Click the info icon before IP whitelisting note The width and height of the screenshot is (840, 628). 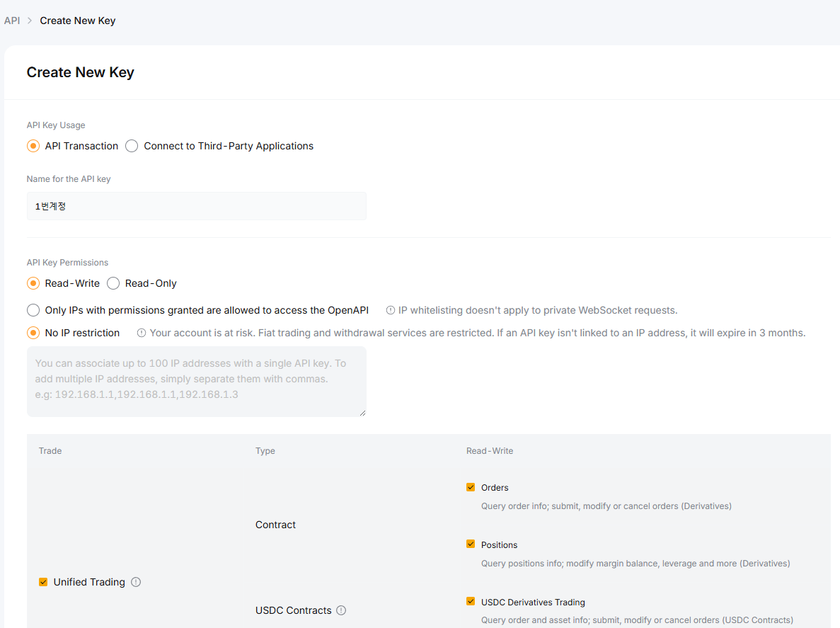click(x=391, y=310)
